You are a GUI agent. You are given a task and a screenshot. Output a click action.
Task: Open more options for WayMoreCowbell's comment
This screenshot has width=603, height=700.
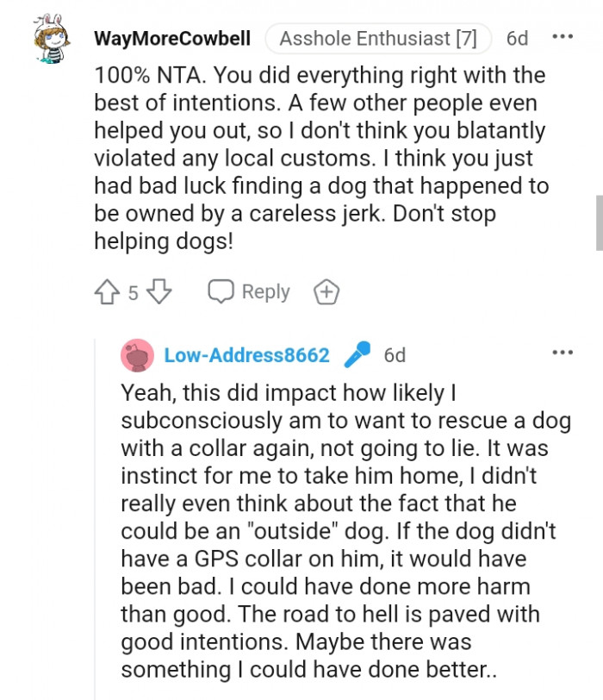(x=562, y=38)
